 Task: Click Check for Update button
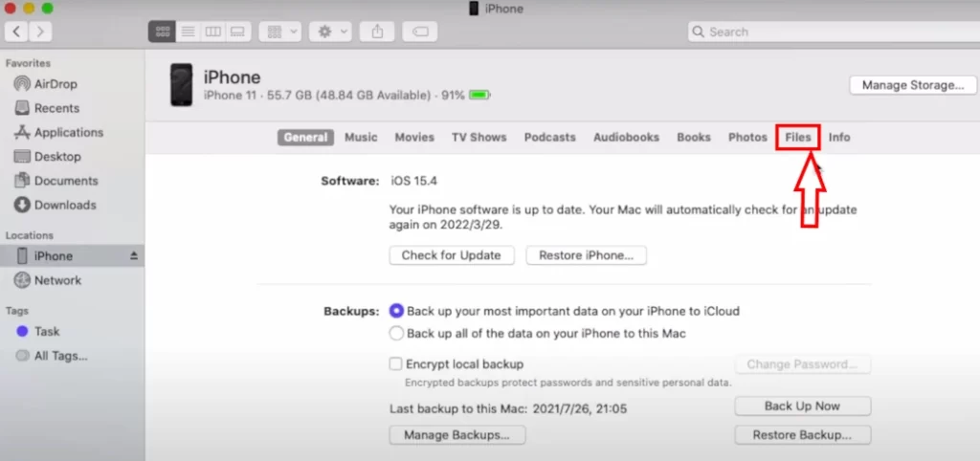click(452, 255)
